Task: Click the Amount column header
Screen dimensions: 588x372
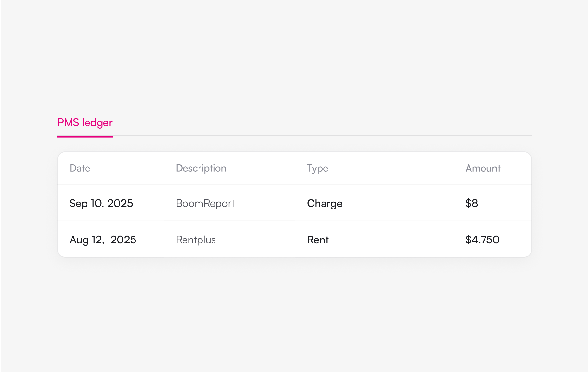Action: pos(483,168)
